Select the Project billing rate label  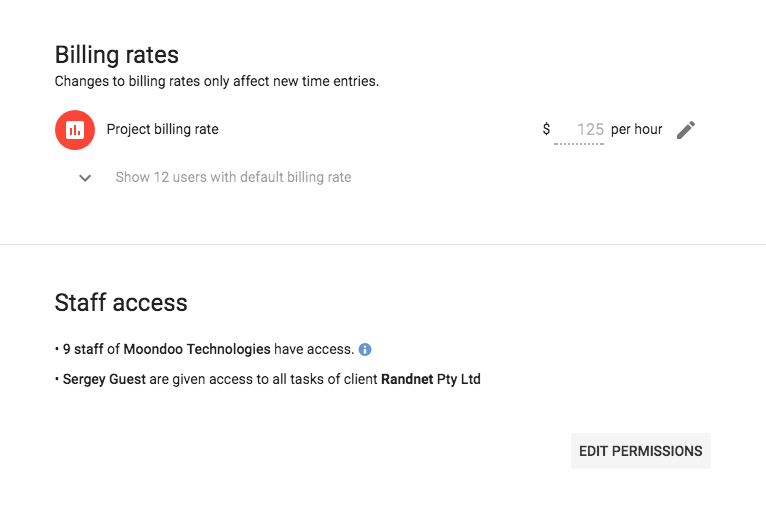(x=163, y=129)
